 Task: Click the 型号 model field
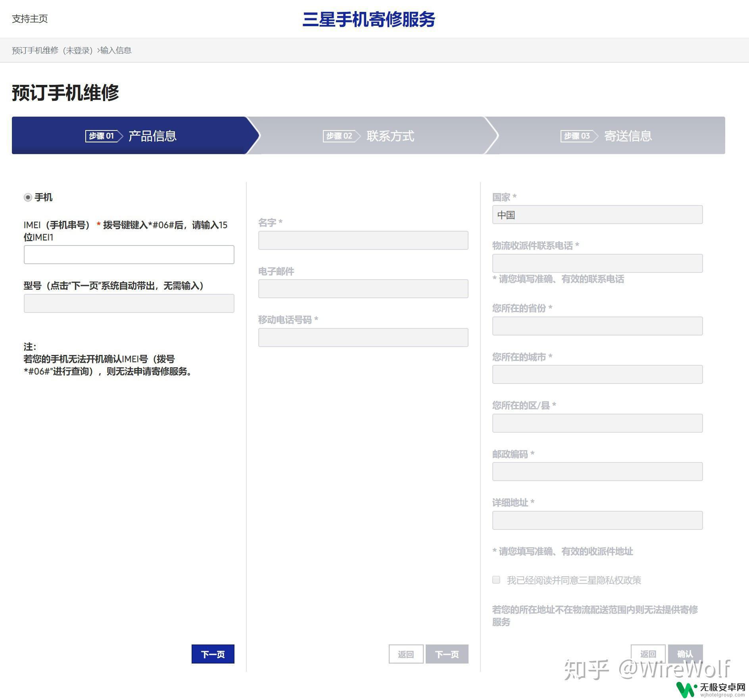point(129,303)
